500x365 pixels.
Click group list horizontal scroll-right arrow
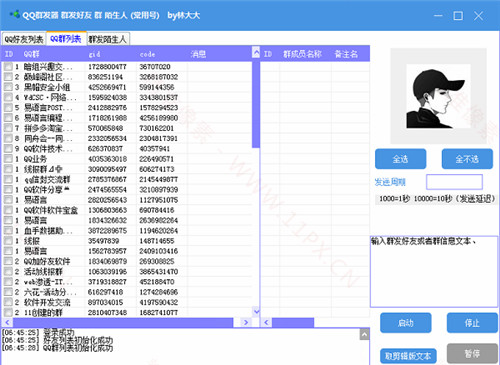[246, 322]
